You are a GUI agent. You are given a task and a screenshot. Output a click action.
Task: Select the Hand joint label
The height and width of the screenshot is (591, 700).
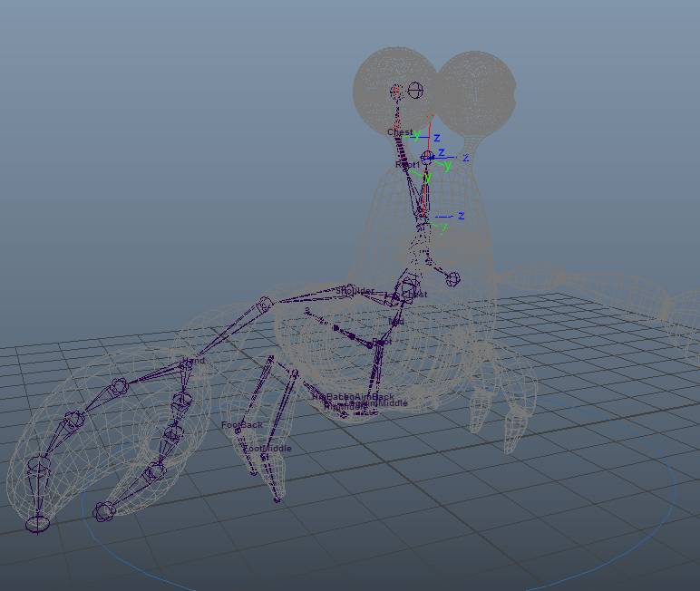(193, 360)
